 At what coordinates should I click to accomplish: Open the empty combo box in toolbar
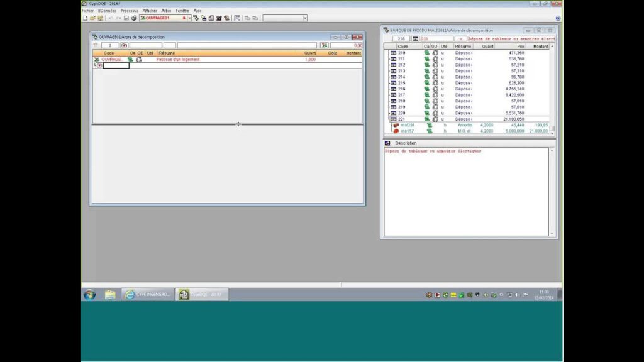coord(305,18)
